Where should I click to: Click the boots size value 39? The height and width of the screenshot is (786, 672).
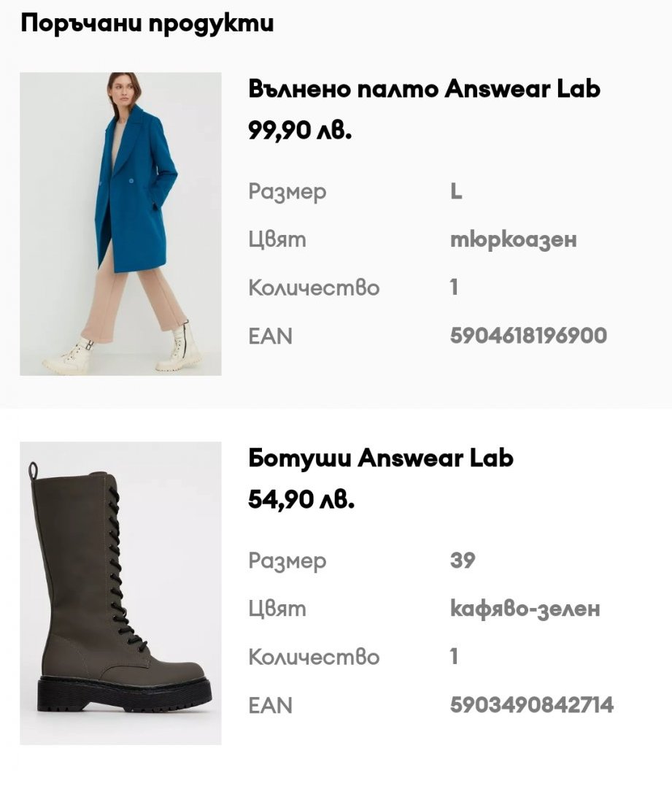click(x=462, y=560)
